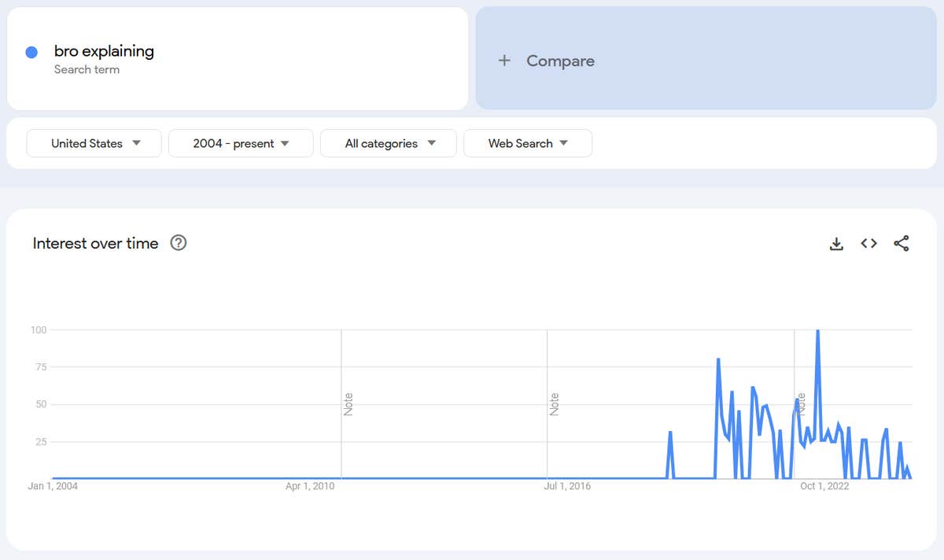944x560 pixels.
Task: Select the Note marker near Oct 1, 2022
Action: (801, 404)
